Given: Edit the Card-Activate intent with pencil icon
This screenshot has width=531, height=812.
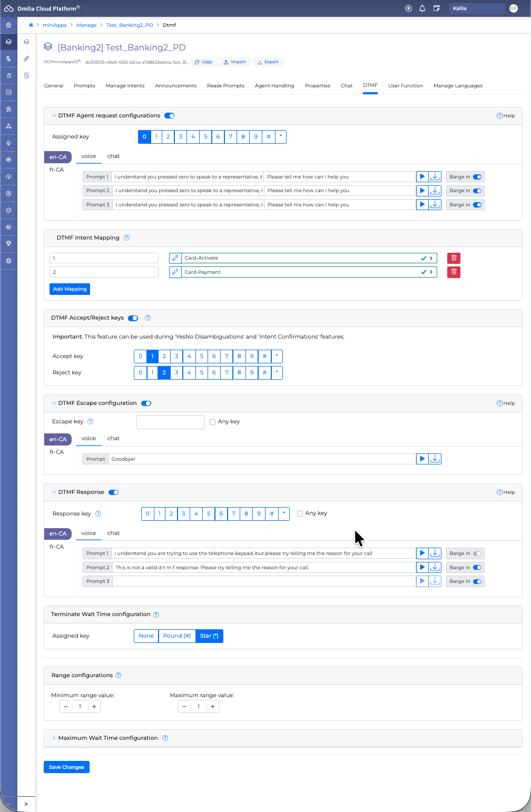Looking at the screenshot, I should click(175, 258).
